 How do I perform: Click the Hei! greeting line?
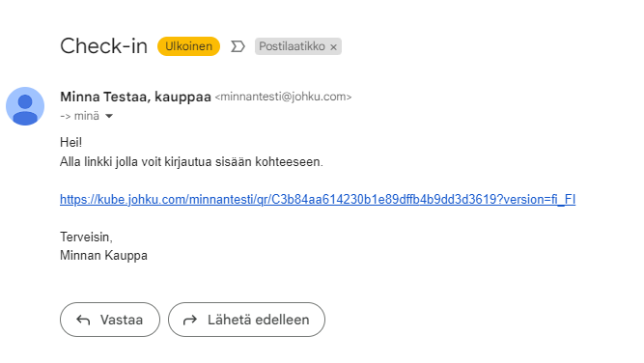point(71,143)
